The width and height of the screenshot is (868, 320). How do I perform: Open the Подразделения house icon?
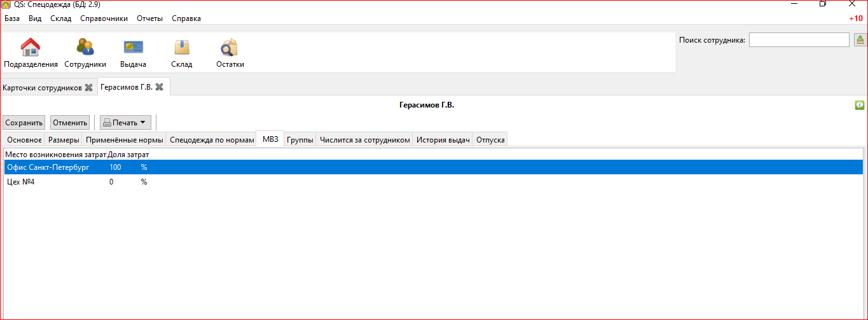[x=31, y=48]
